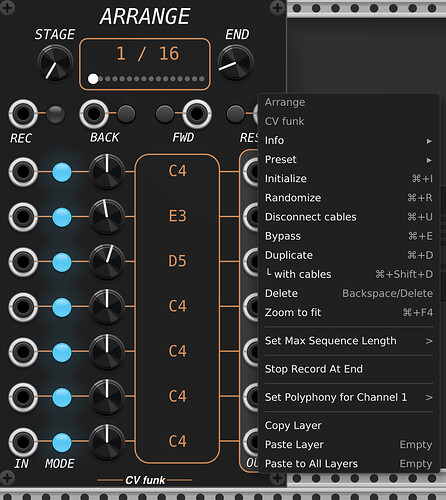Click the BACK input jack
The height and width of the screenshot is (500, 446).
point(94,114)
